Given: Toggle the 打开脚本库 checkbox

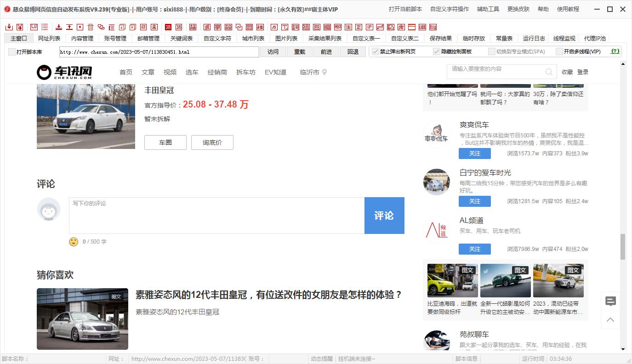Looking at the screenshot, I should (x=12, y=52).
